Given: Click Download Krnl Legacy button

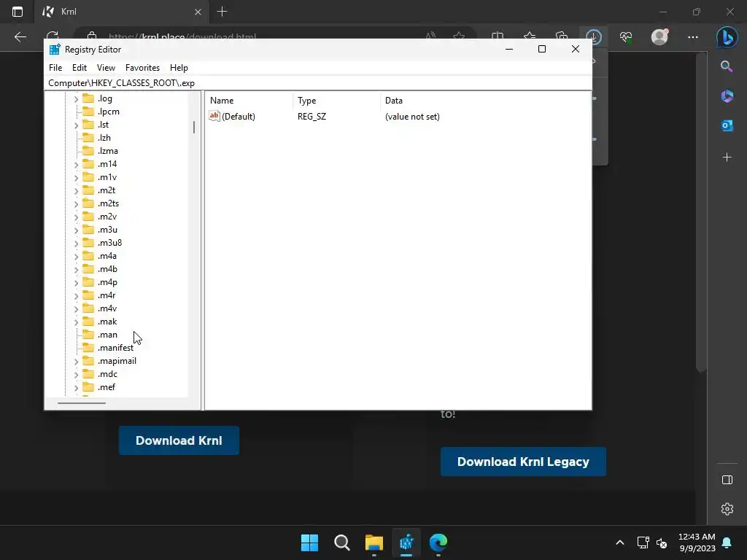Looking at the screenshot, I should (523, 462).
